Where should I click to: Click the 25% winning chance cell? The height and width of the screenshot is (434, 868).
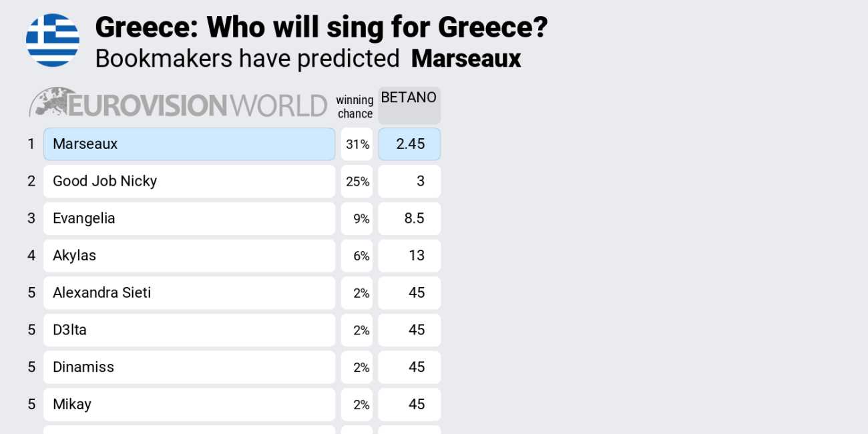click(x=357, y=182)
